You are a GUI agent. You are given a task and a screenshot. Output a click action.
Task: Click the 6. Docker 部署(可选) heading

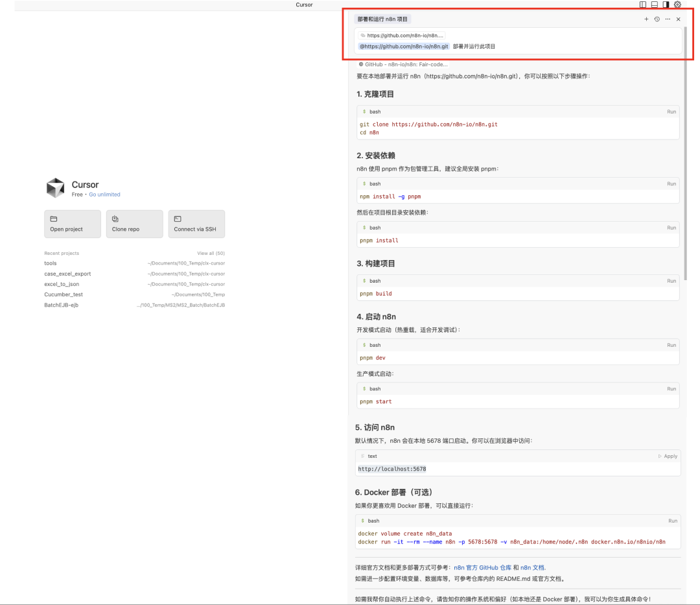394,492
